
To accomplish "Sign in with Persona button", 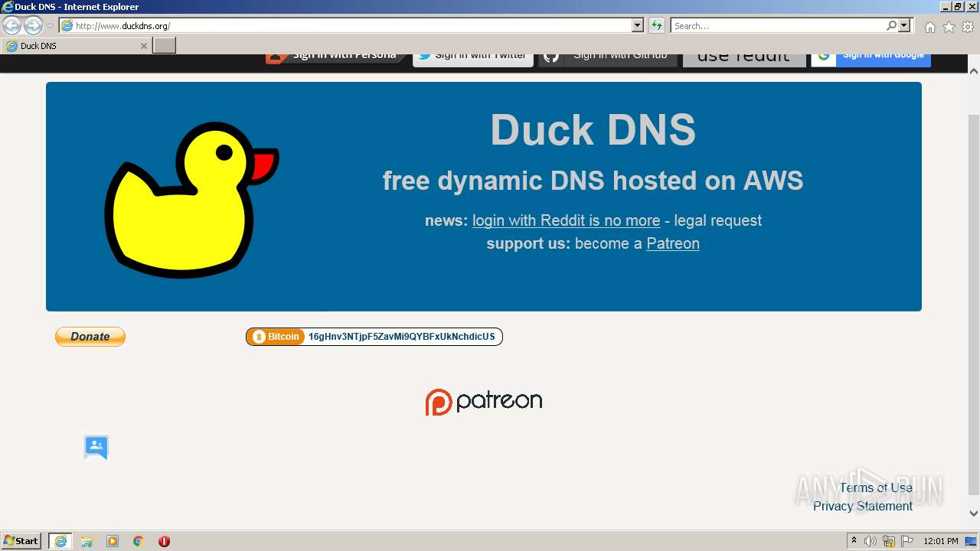I will pyautogui.click(x=336, y=58).
